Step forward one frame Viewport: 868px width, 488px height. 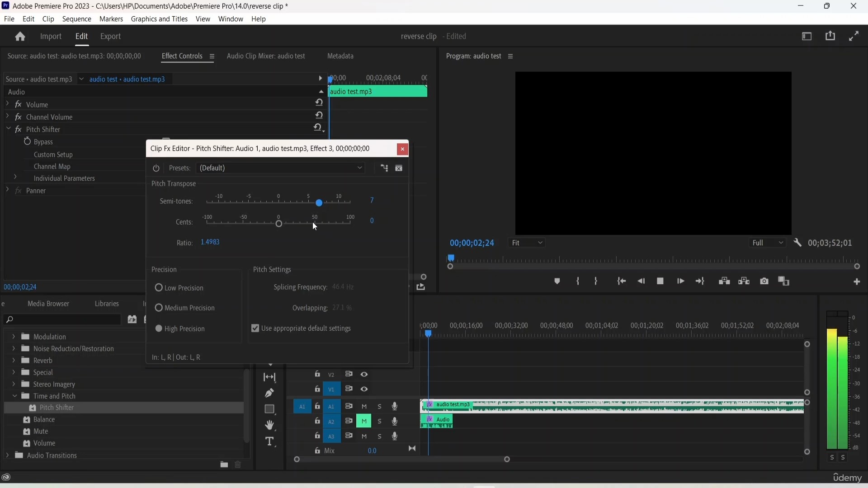681,282
